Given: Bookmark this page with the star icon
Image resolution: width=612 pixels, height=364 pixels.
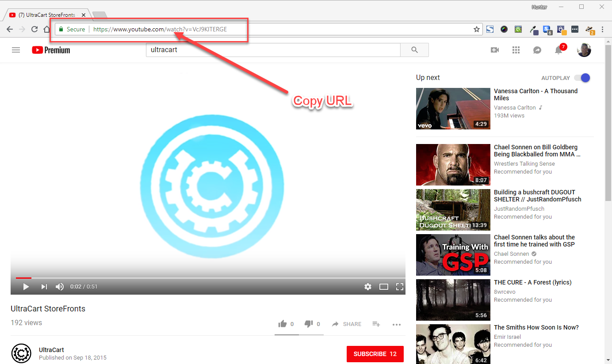Looking at the screenshot, I should point(476,30).
